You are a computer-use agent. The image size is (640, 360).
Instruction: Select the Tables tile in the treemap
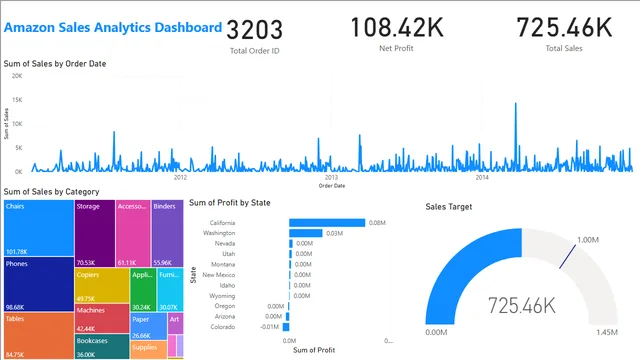(x=39, y=336)
